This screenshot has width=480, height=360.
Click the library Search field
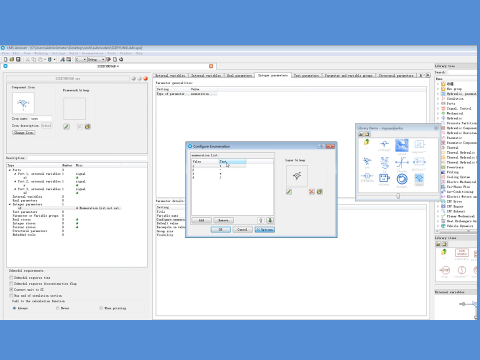(x=463, y=72)
